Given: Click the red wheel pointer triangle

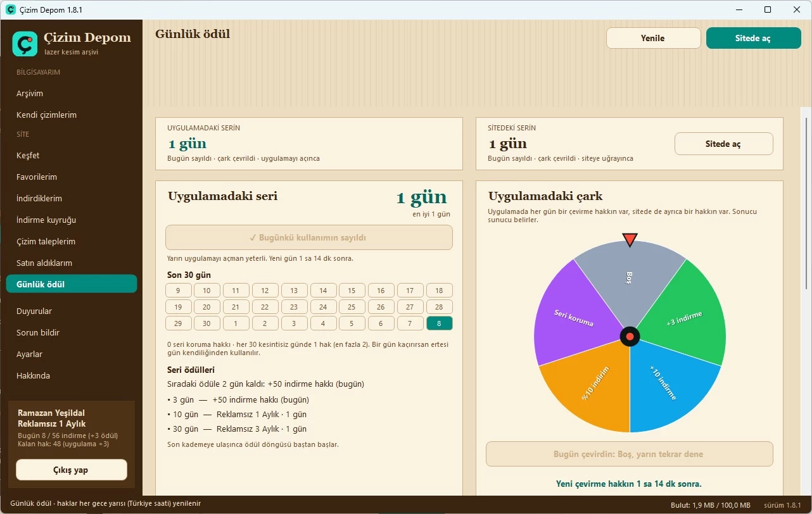Looking at the screenshot, I should [x=630, y=240].
